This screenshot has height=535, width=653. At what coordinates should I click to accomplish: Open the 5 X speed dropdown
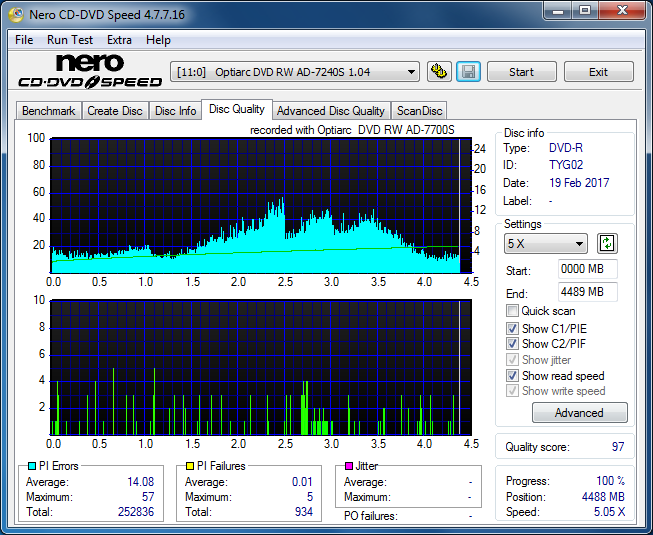(546, 244)
